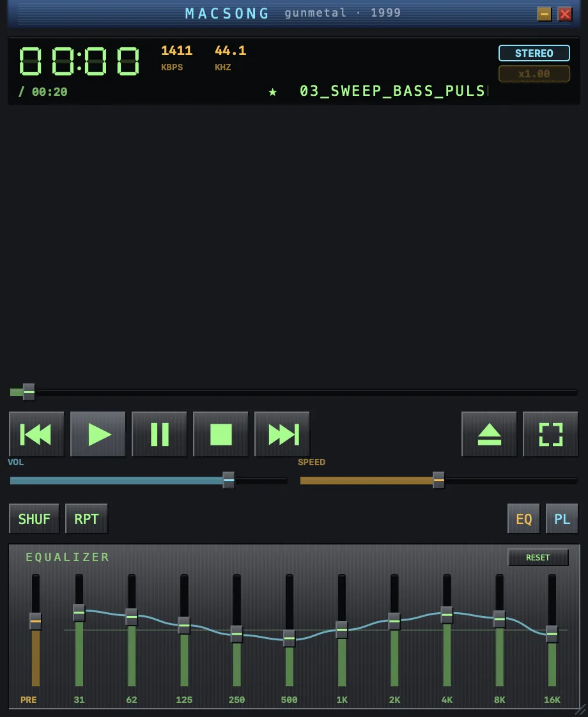Screen dimensions: 588x717
Task: Toggle shuffle with SHUF button
Action: pos(35,518)
